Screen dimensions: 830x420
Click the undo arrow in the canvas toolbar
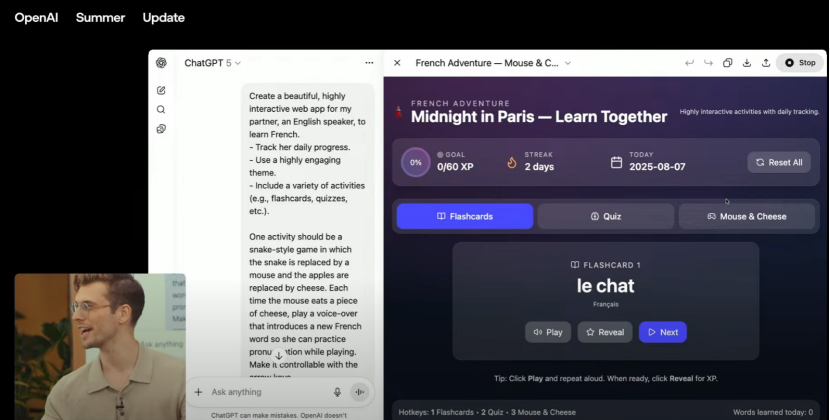[689, 62]
